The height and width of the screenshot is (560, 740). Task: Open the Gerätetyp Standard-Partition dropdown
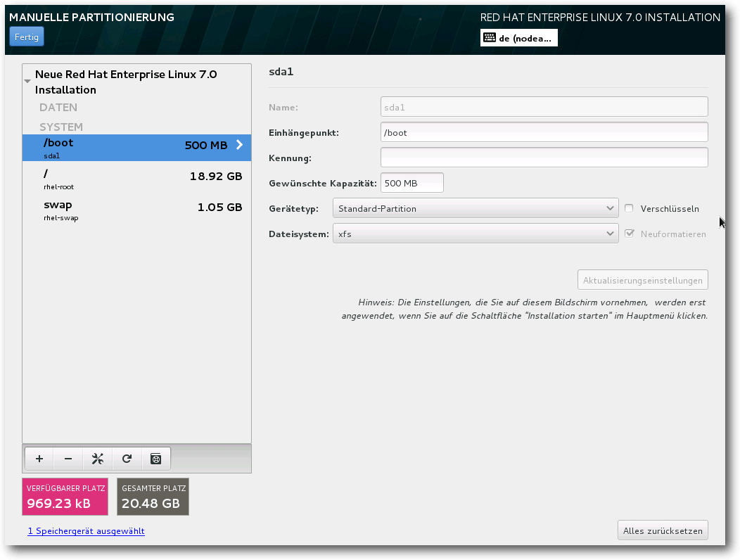(x=476, y=208)
